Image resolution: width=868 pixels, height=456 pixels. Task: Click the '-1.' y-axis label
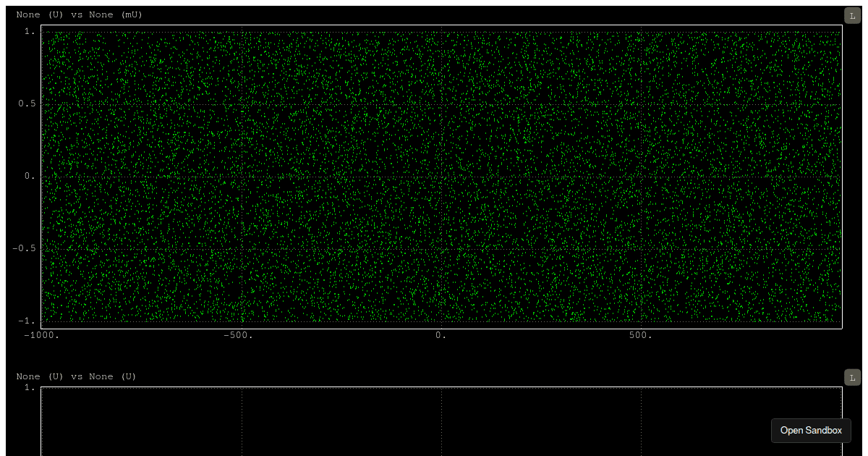27,321
